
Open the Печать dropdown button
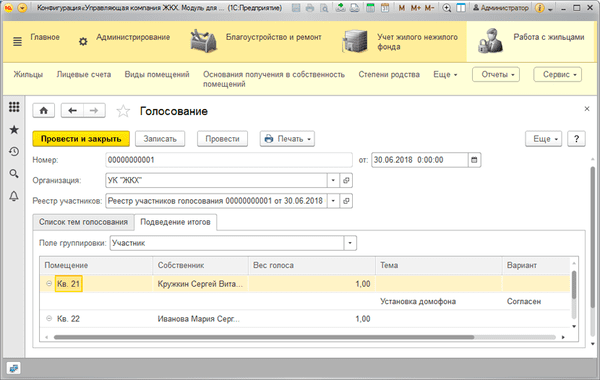[287, 139]
